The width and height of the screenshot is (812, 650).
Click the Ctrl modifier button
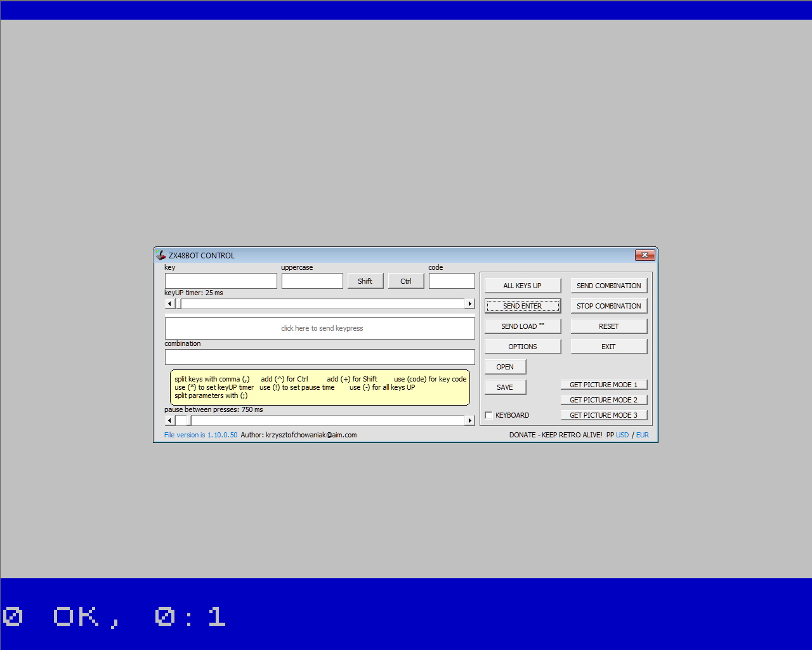tap(406, 281)
